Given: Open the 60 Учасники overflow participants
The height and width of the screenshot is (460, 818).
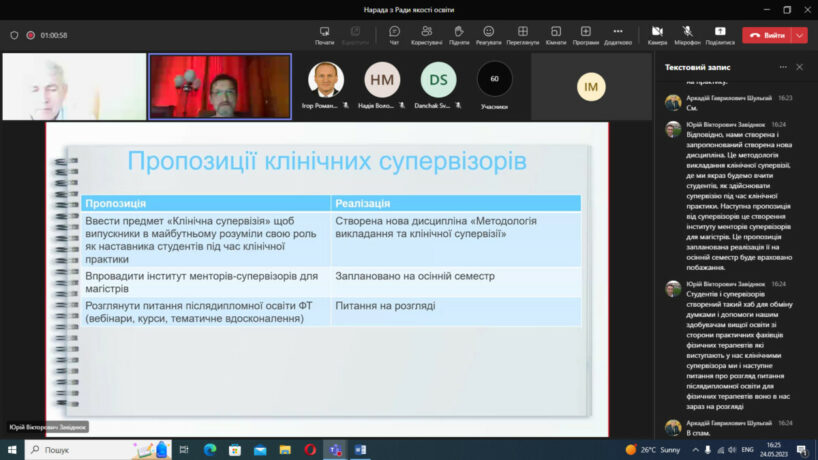Looking at the screenshot, I should point(494,80).
